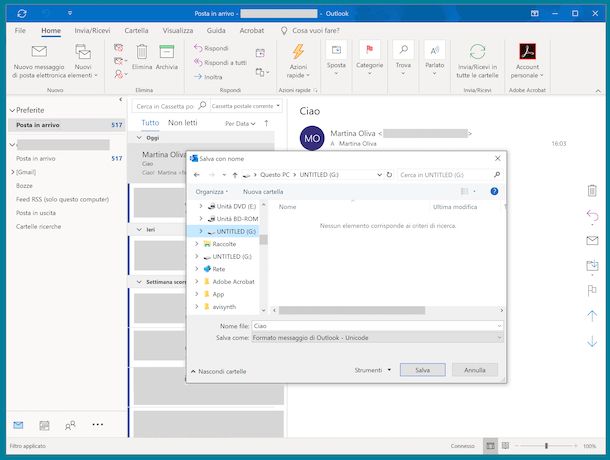This screenshot has width=610, height=460.
Task: Toggle sort order arrow in message list
Action: 266,123
